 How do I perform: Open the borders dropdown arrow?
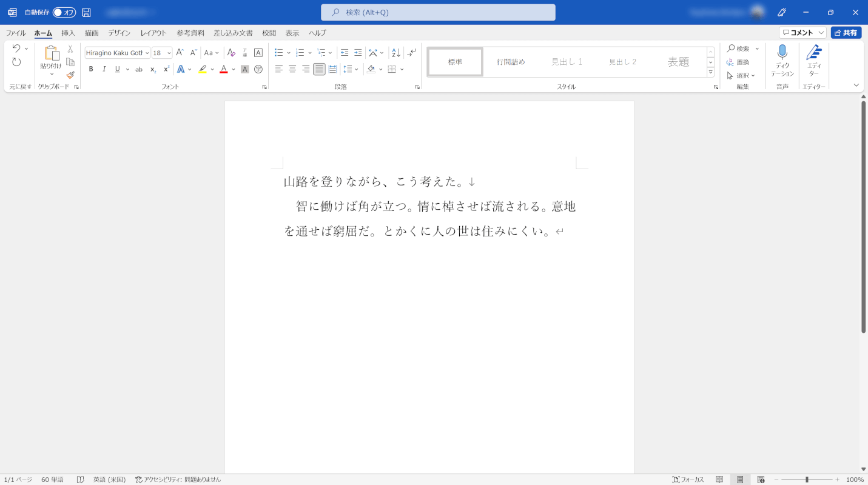402,69
